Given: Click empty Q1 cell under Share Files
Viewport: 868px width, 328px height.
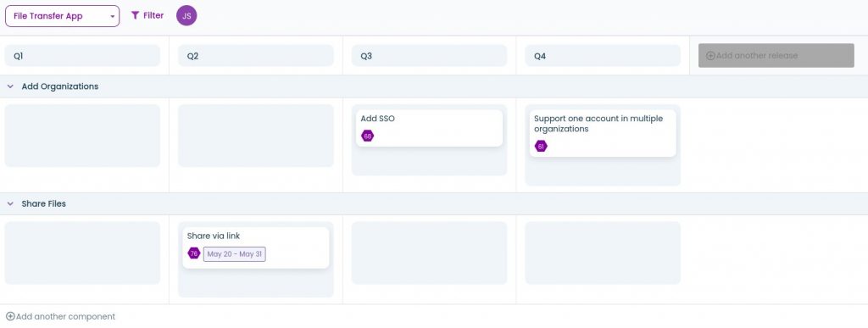Looking at the screenshot, I should point(82,253).
